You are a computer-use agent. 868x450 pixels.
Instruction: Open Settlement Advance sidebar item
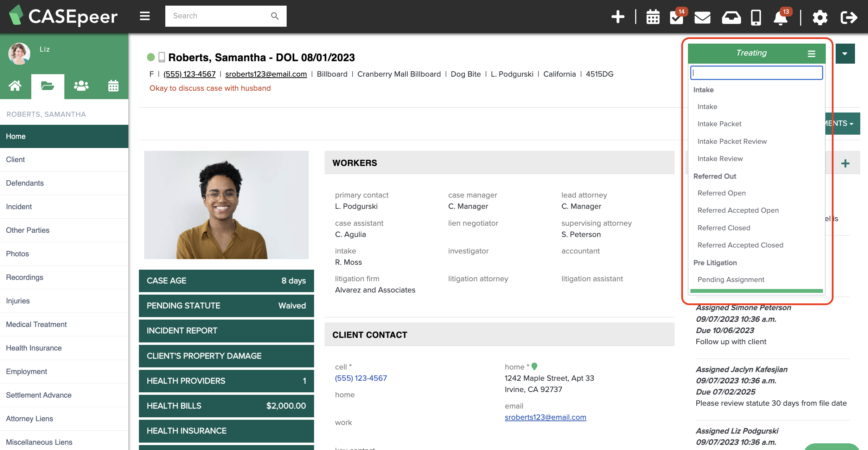tap(64, 395)
